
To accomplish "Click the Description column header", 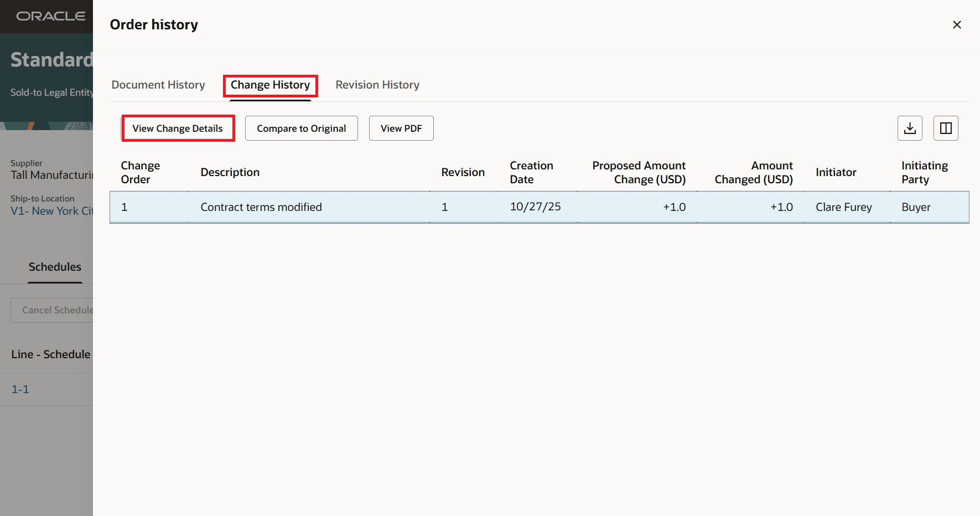I will (x=230, y=172).
